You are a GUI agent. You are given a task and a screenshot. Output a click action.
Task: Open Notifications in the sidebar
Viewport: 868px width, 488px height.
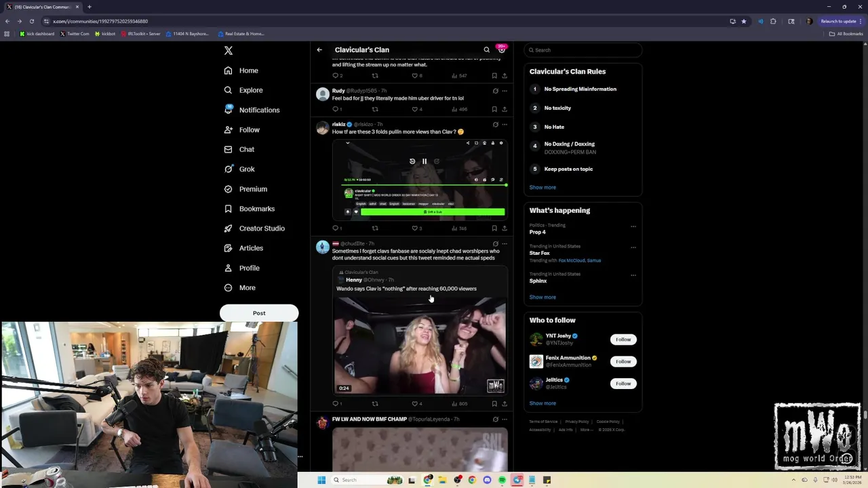tap(251, 110)
